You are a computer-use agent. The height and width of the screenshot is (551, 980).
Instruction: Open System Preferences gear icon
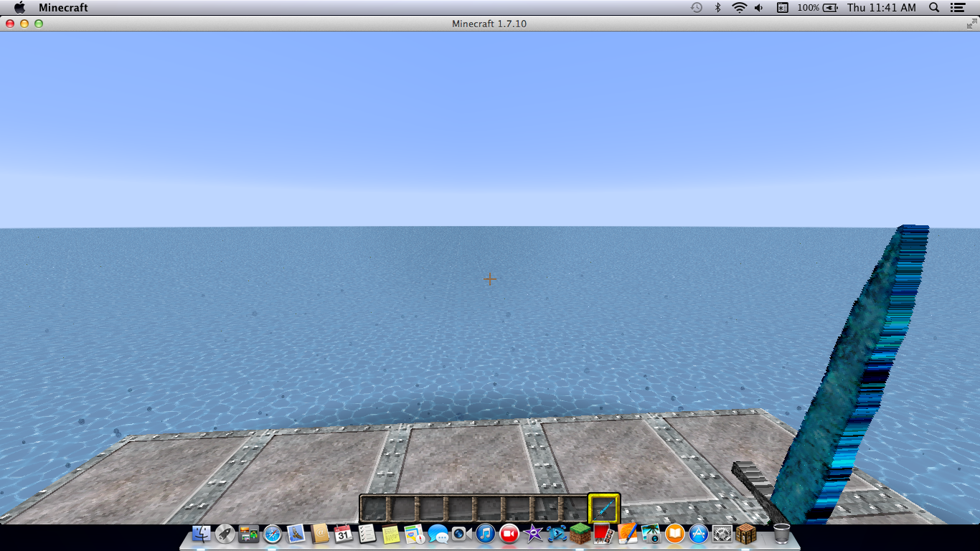[722, 534]
